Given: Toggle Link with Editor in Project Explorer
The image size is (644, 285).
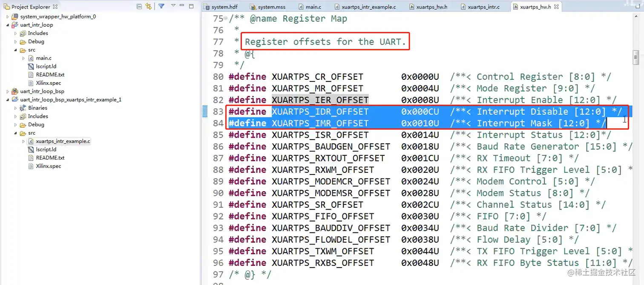Looking at the screenshot, I should coord(148,6).
